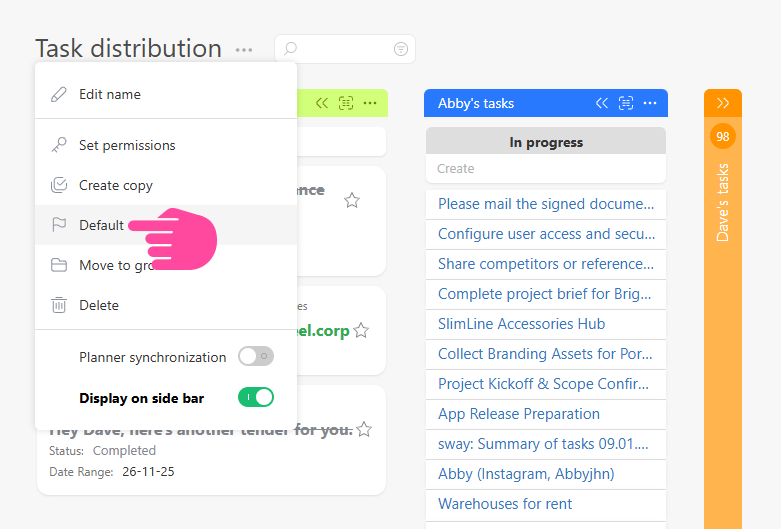This screenshot has width=781, height=529.
Task: Collapse the green column using double chevron
Action: click(322, 103)
